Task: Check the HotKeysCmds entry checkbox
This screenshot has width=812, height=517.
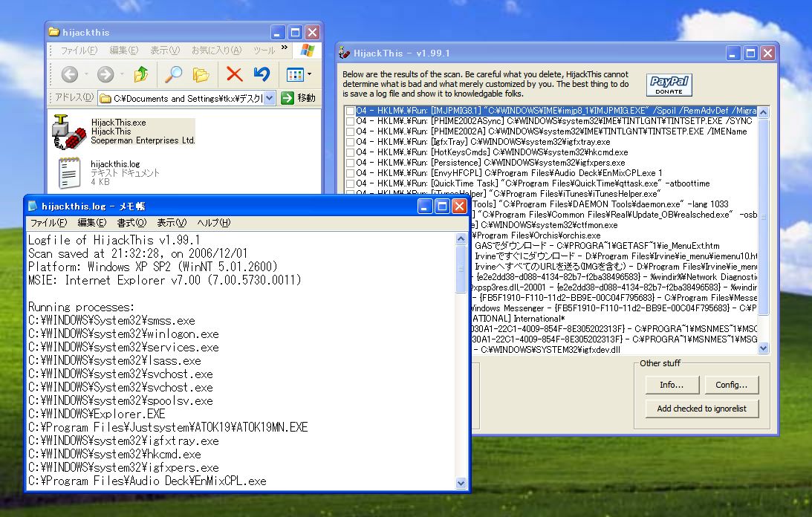Action: point(350,152)
